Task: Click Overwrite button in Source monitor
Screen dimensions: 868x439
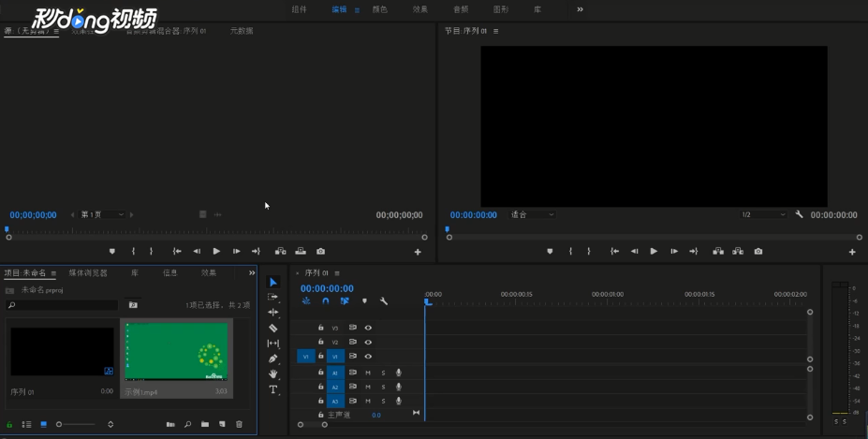Action: [x=301, y=252]
